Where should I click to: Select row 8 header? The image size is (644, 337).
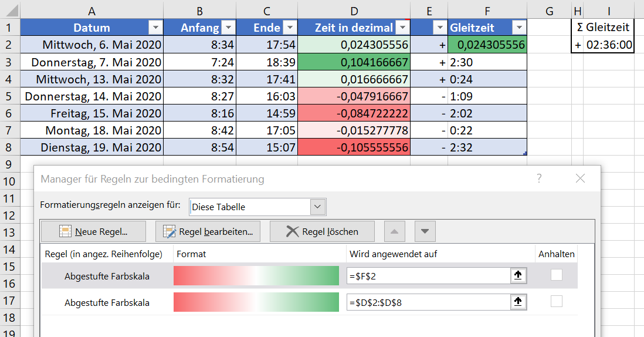click(x=10, y=147)
